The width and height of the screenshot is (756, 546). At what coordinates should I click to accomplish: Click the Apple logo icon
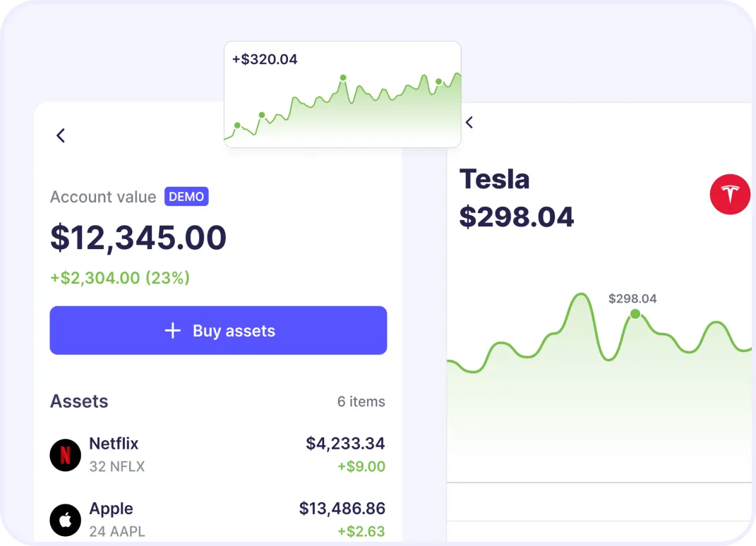[66, 521]
